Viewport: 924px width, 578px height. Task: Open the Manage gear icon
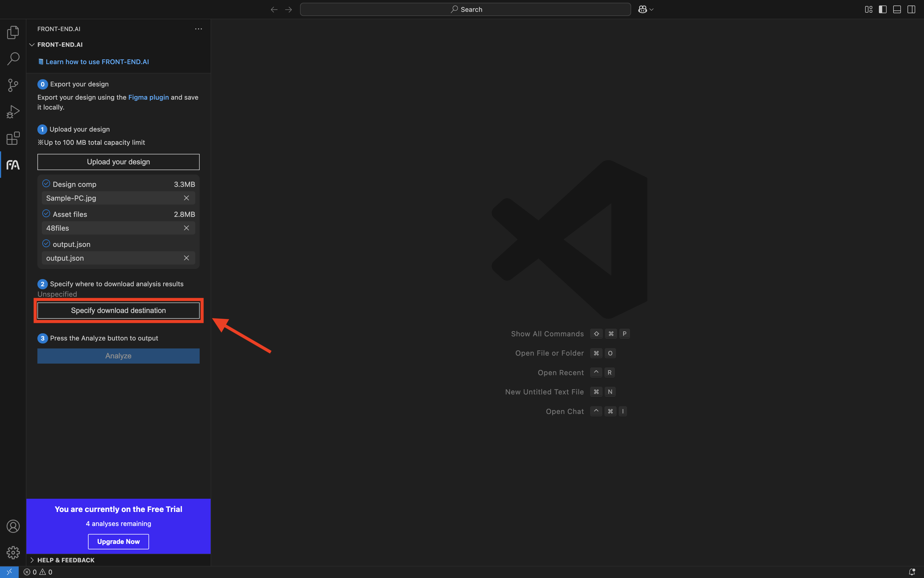tap(13, 552)
